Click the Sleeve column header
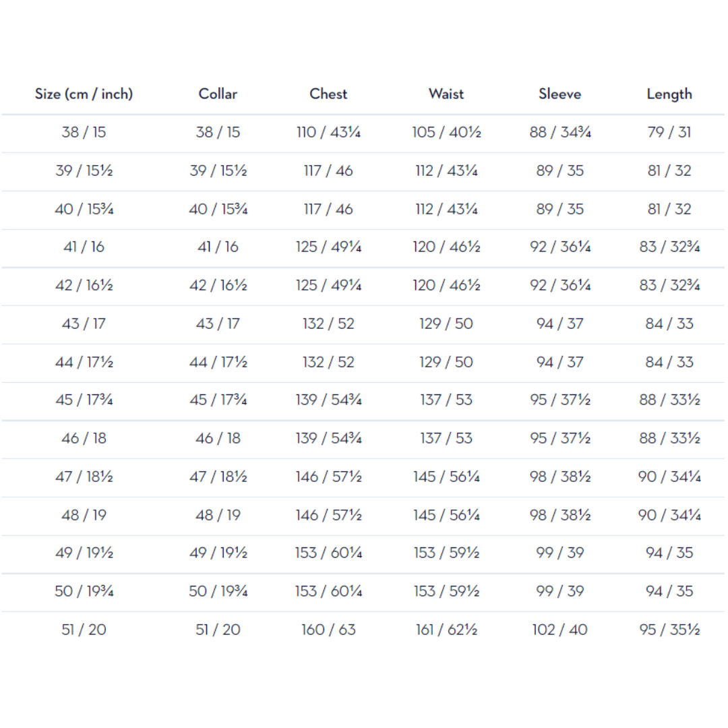This screenshot has width=728, height=728. point(560,94)
